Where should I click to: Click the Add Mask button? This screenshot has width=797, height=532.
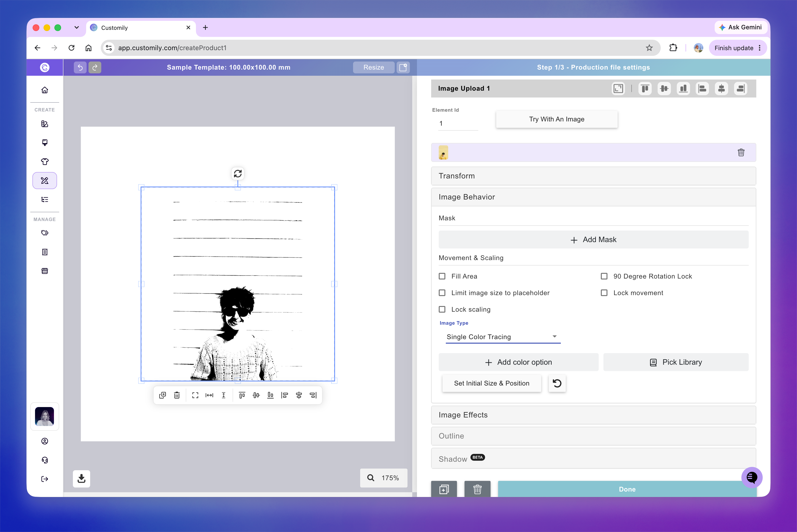pyautogui.click(x=593, y=239)
